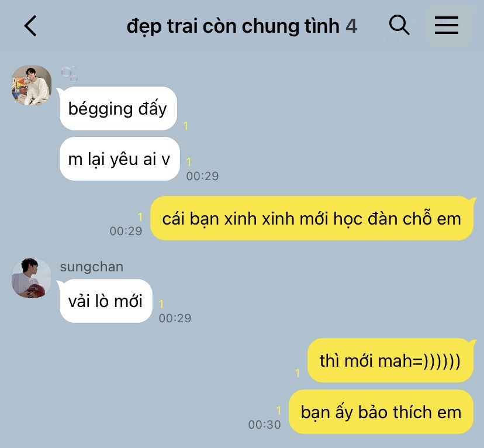Tap unread count beside thì mới mah

click(298, 373)
